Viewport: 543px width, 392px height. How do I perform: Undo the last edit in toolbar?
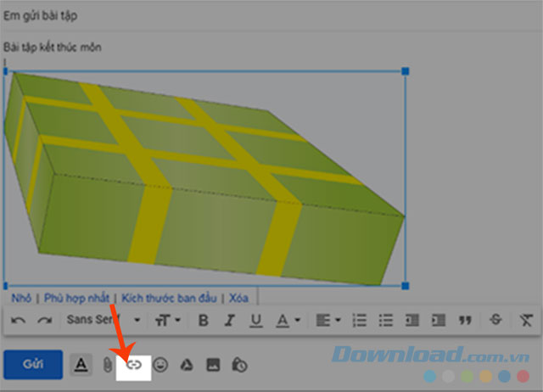18,321
